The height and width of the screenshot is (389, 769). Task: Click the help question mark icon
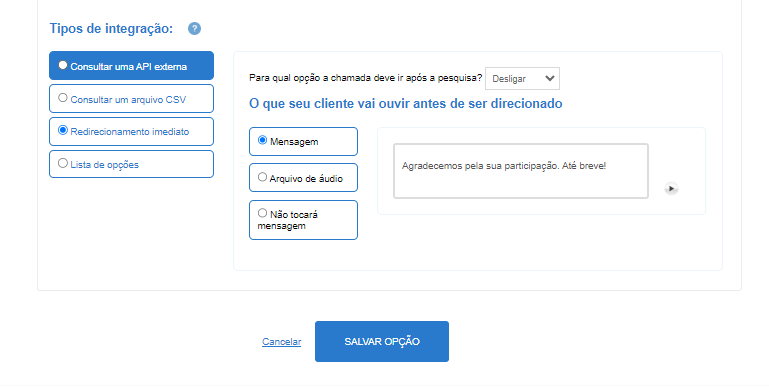(x=194, y=28)
